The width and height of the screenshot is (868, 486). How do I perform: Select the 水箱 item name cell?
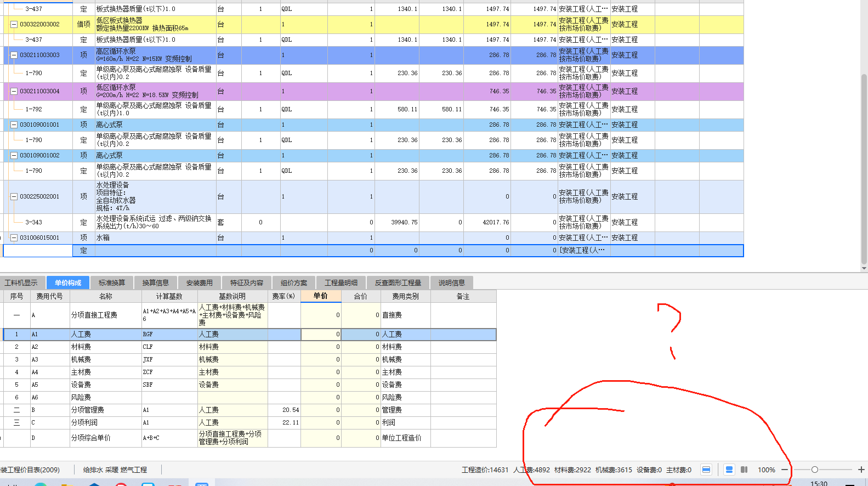coord(155,238)
